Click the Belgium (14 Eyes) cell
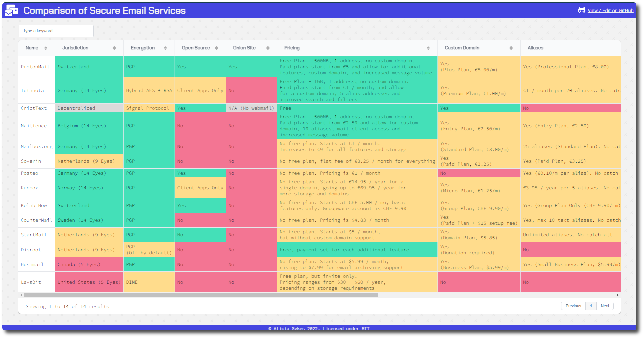Viewport: 644px width, 338px height. 89,126
